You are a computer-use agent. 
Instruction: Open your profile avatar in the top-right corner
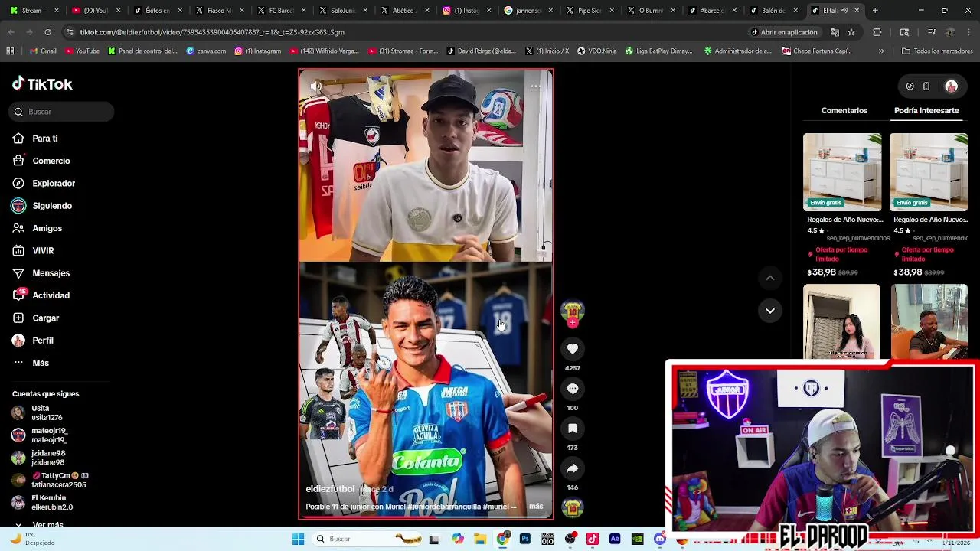951,86
